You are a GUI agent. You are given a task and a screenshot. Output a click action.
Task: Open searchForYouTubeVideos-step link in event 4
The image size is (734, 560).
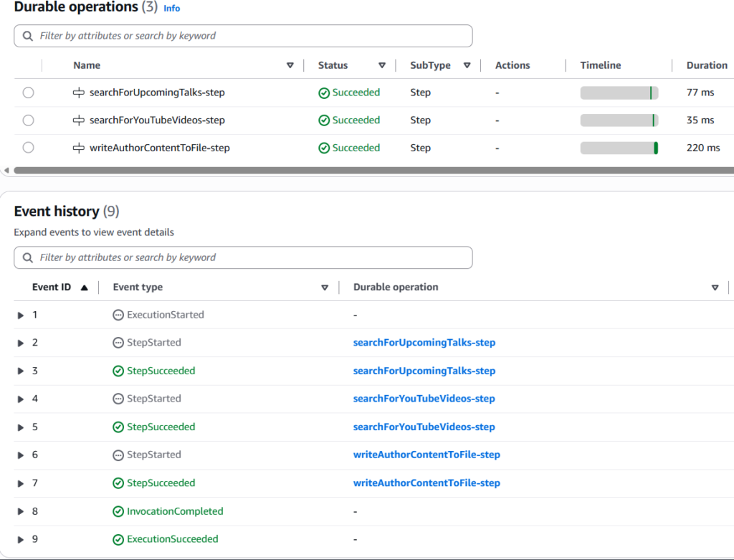pos(424,399)
